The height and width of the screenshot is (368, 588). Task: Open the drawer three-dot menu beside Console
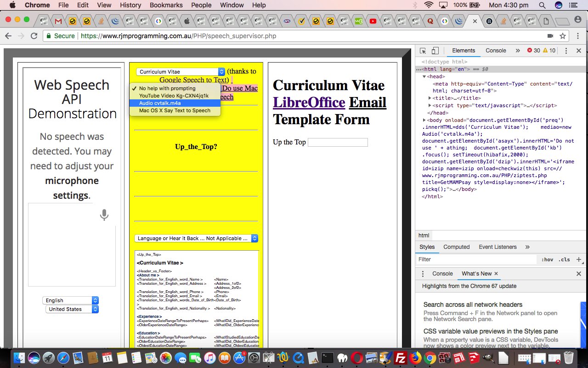[423, 274]
